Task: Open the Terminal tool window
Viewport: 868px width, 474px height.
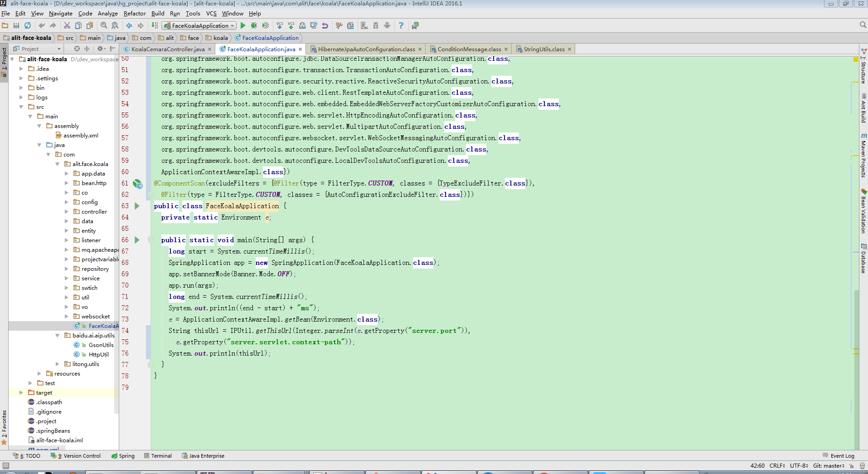Action: pos(158,456)
